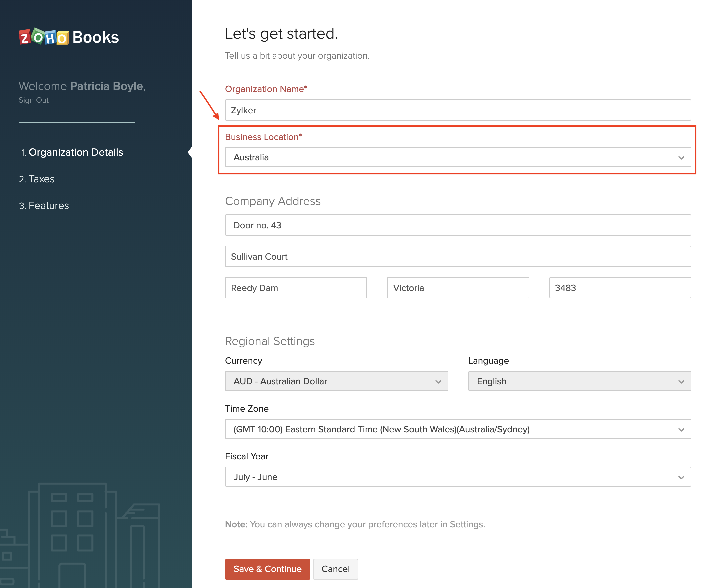706x588 pixels.
Task: Click the Time Zone chevron arrow
Action: (681, 429)
